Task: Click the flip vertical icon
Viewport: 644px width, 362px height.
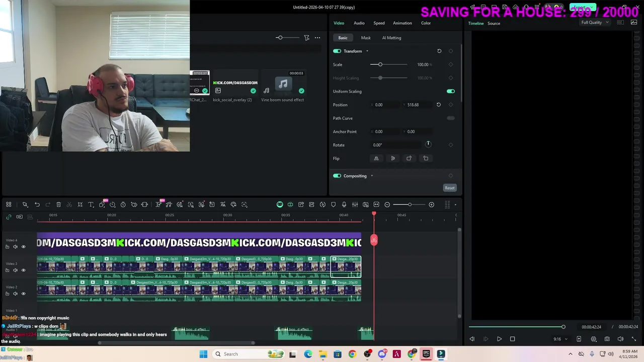Action: click(393, 158)
